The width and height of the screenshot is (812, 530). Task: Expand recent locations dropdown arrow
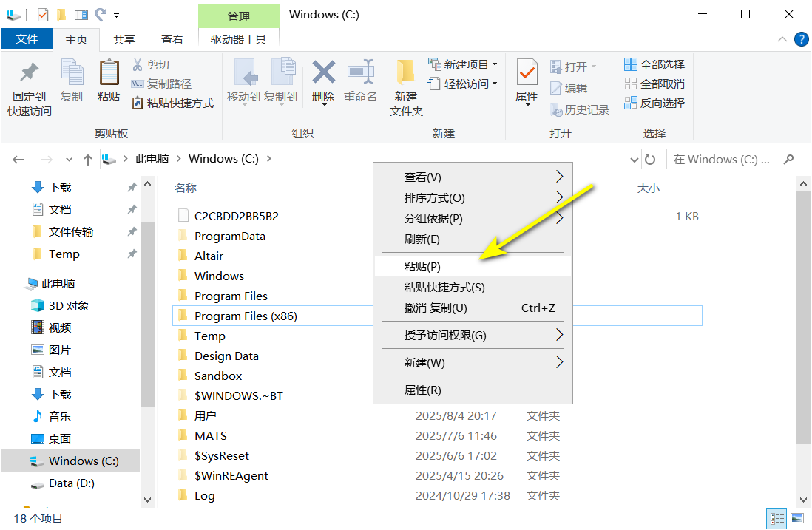click(69, 160)
